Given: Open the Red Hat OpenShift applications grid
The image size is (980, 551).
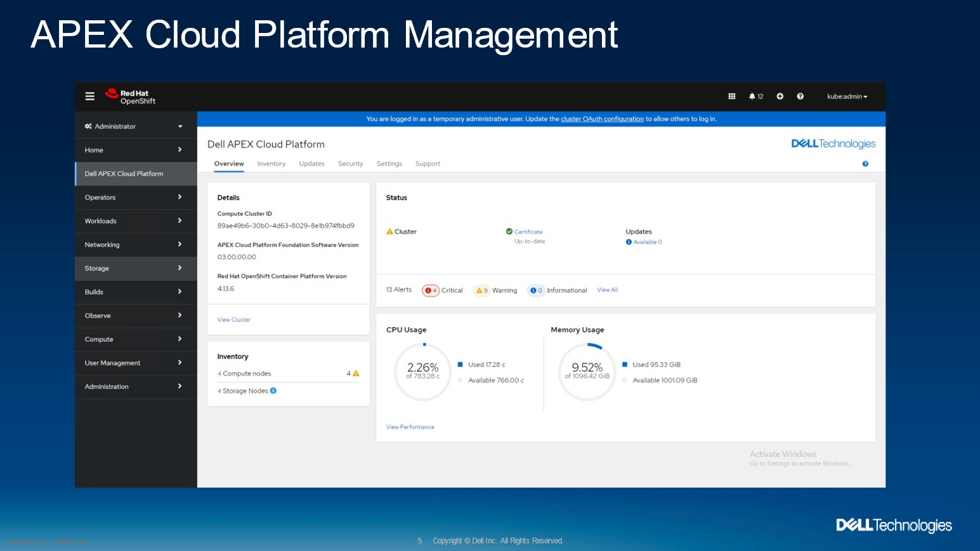Looking at the screenshot, I should (x=731, y=96).
